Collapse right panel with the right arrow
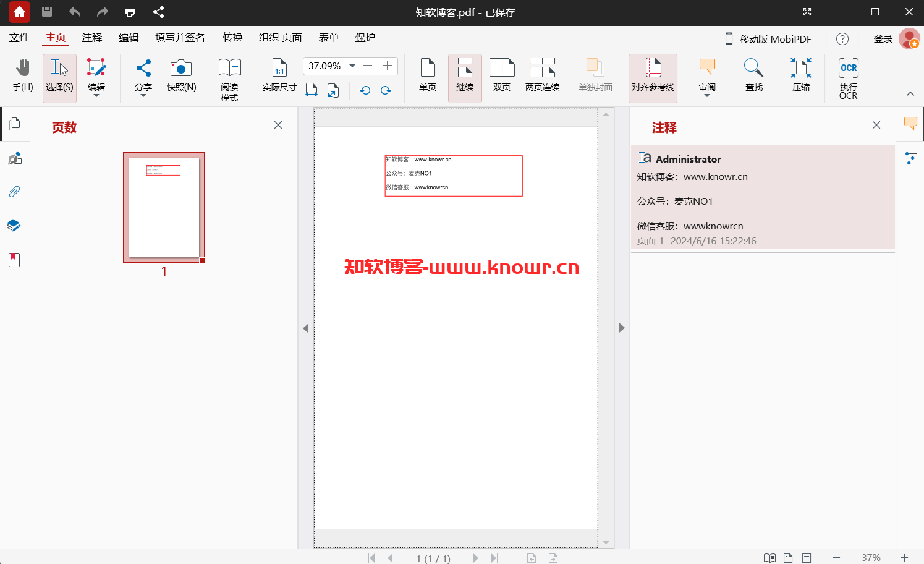 tap(622, 328)
